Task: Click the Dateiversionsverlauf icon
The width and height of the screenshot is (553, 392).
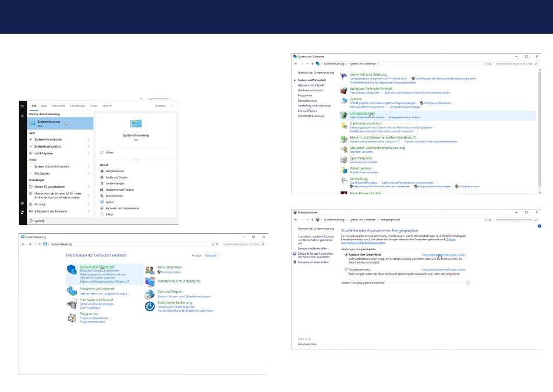Action: (x=343, y=126)
